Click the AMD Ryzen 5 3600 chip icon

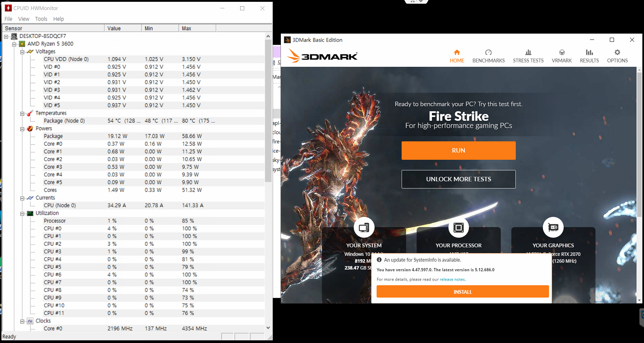coord(22,44)
